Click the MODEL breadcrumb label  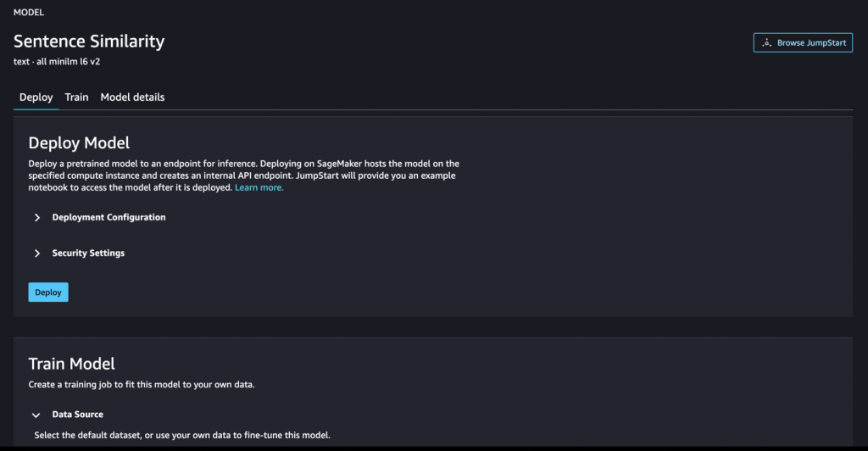[29, 12]
